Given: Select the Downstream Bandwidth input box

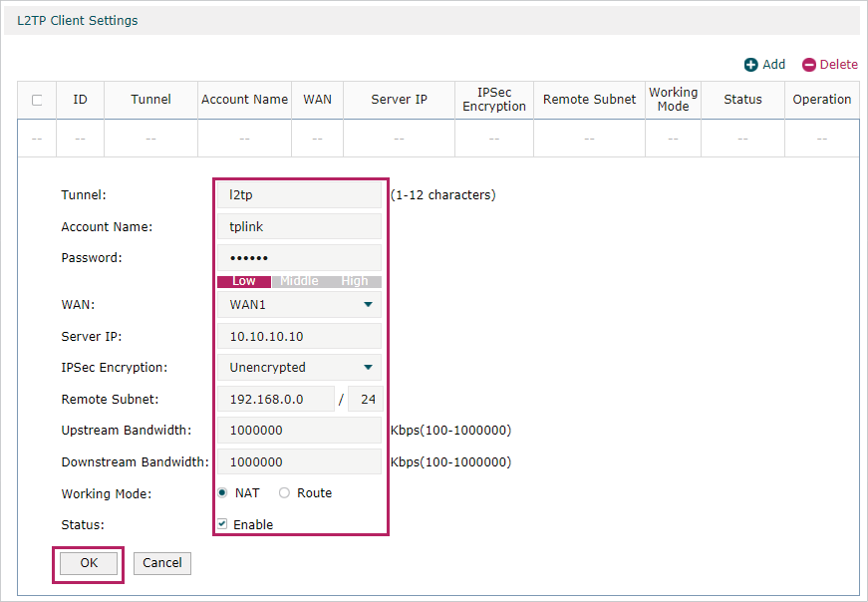Looking at the screenshot, I should tap(299, 462).
